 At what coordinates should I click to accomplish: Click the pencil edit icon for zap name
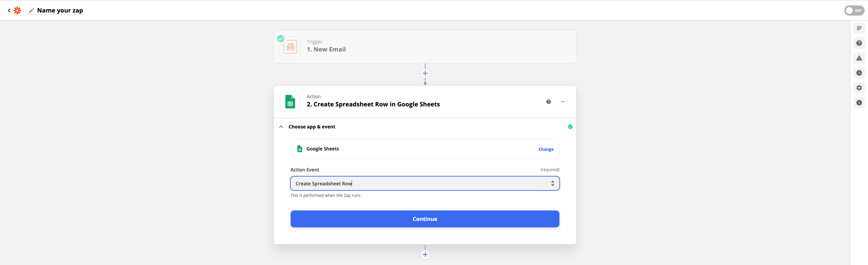click(31, 11)
